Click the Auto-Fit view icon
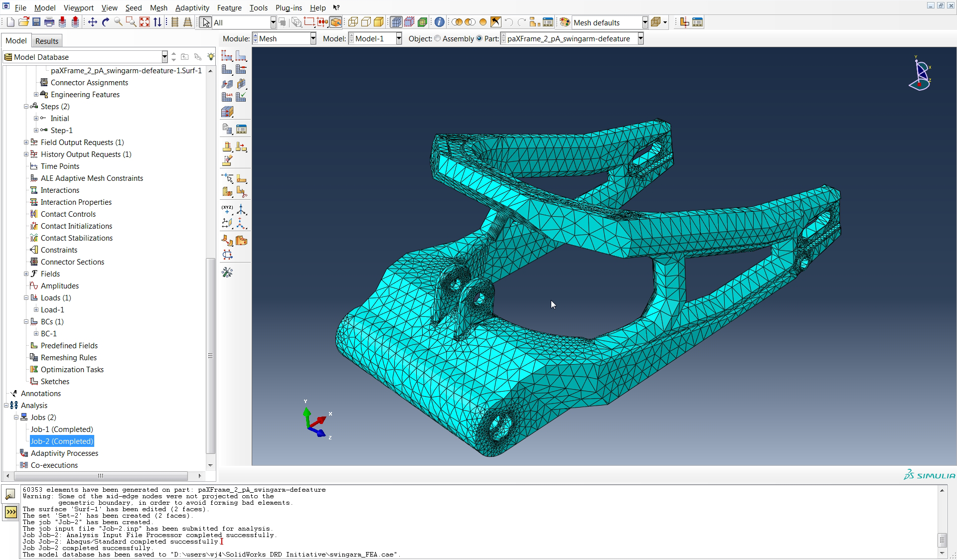The image size is (957, 560). [x=145, y=22]
